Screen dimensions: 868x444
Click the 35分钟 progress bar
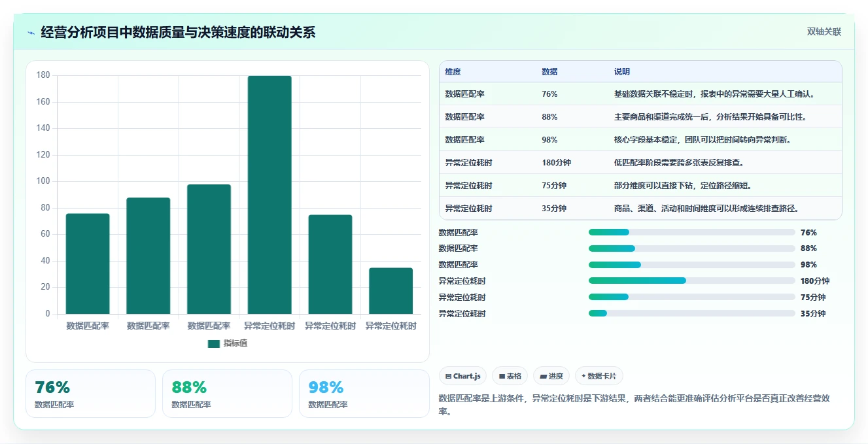point(692,313)
